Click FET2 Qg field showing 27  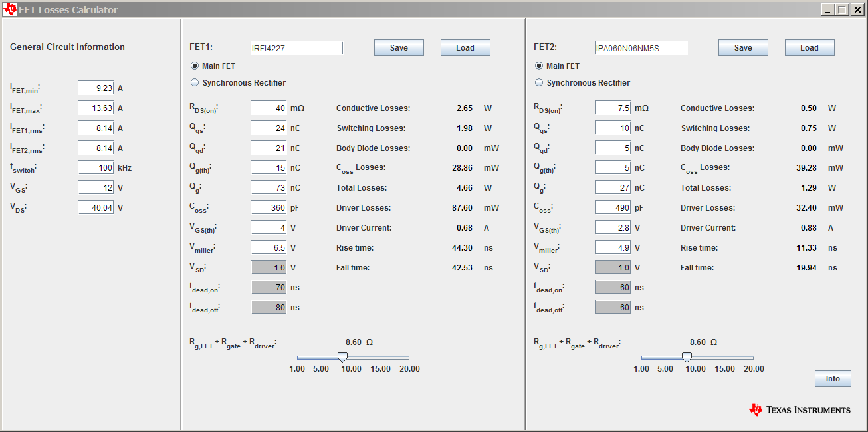(613, 187)
